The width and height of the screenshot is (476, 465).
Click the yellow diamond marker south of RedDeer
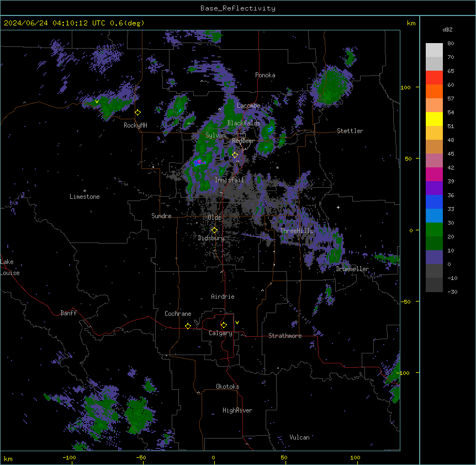point(235,155)
